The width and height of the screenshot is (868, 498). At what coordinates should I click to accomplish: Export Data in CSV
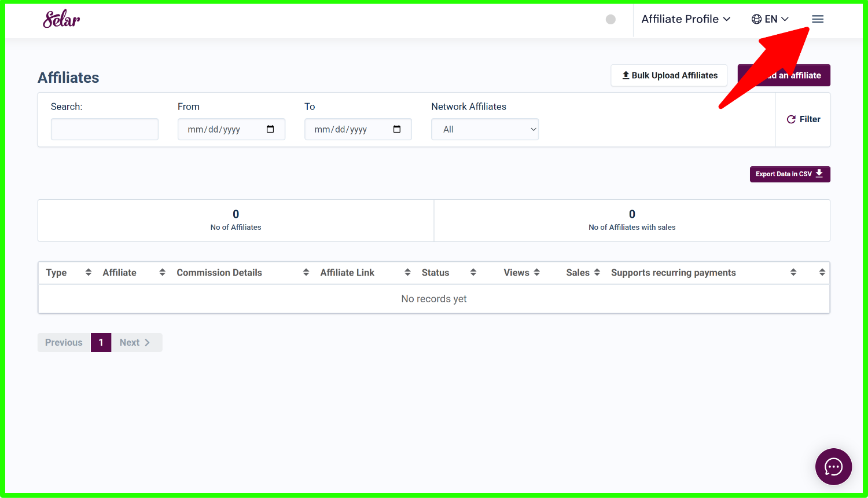pos(789,174)
